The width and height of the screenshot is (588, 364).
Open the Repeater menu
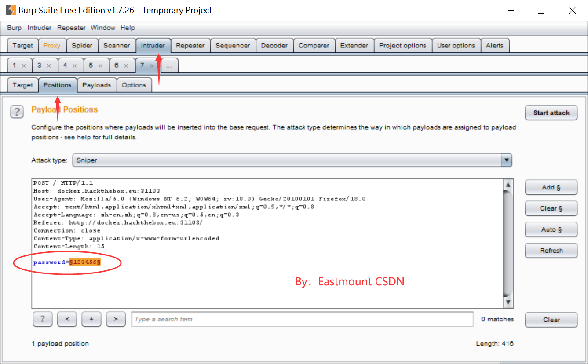71,28
